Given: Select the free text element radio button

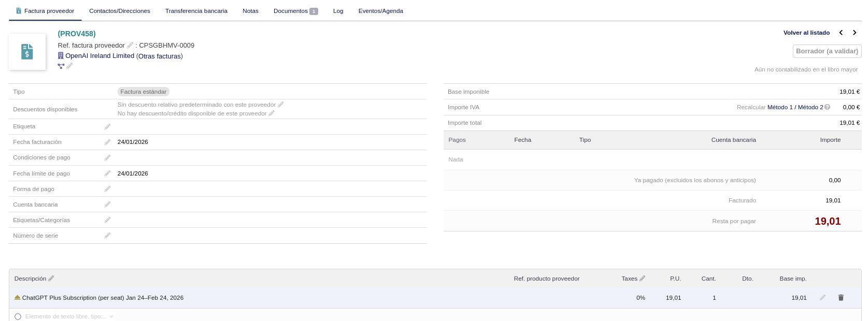Looking at the screenshot, I should tap(18, 316).
